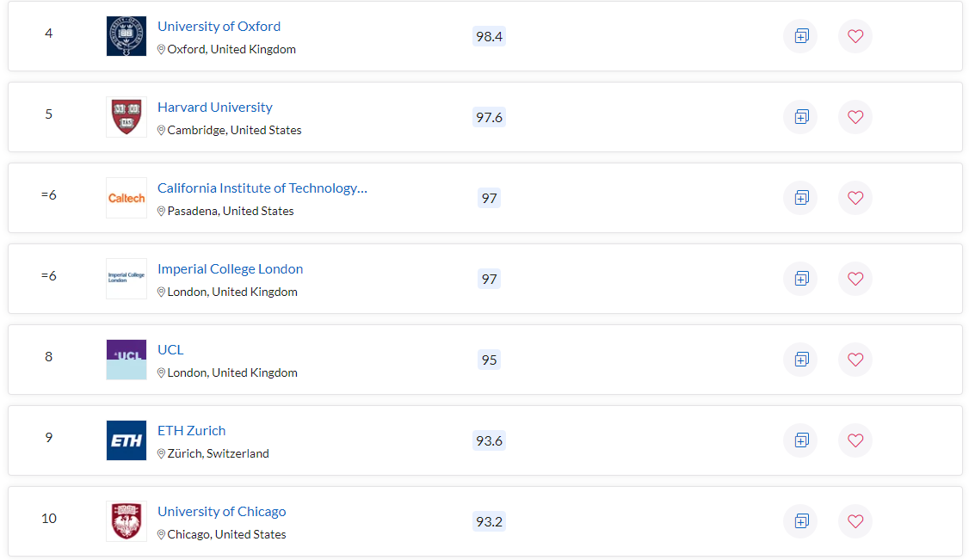The width and height of the screenshot is (975, 560).
Task: Click the Caltech logo thumbnail
Action: [127, 198]
